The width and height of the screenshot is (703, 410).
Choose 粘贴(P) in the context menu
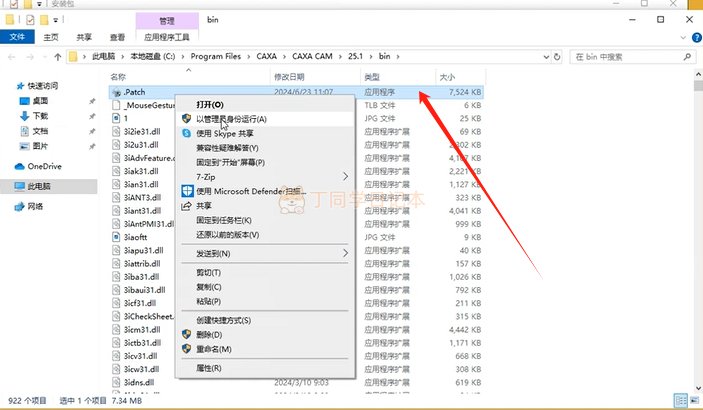[265, 301]
